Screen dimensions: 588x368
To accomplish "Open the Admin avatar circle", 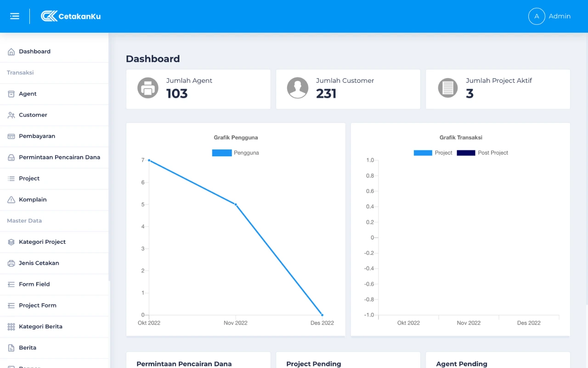I will coord(536,16).
